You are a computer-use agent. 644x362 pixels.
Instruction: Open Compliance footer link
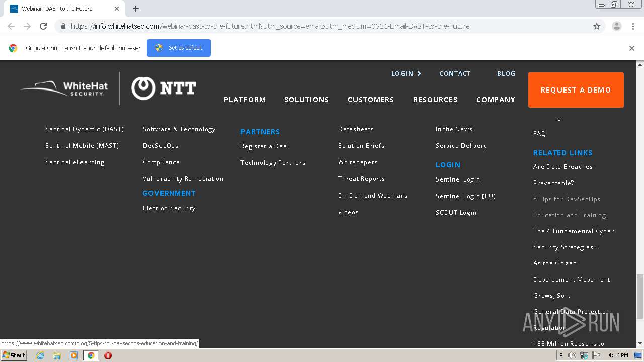point(161,162)
